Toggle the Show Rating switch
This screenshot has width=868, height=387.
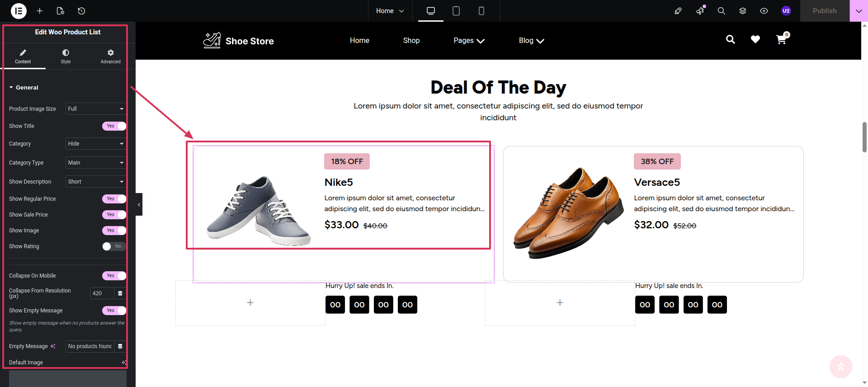(x=113, y=246)
